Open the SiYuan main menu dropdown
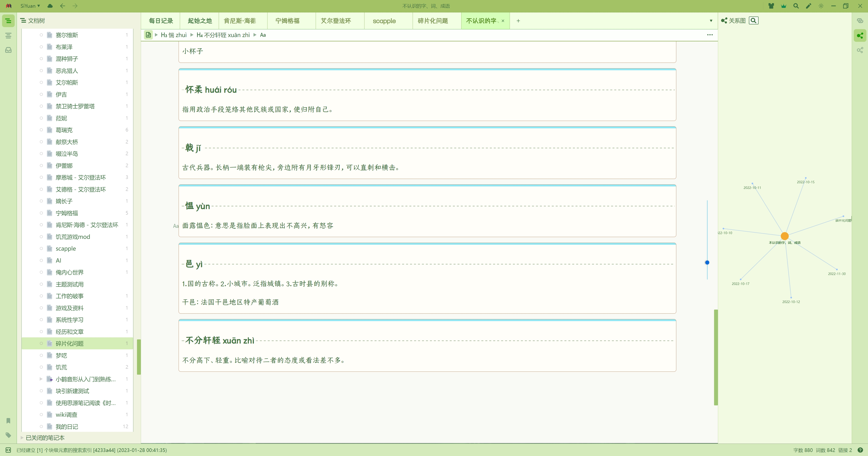Viewport: 868px width, 456px height. (x=30, y=6)
